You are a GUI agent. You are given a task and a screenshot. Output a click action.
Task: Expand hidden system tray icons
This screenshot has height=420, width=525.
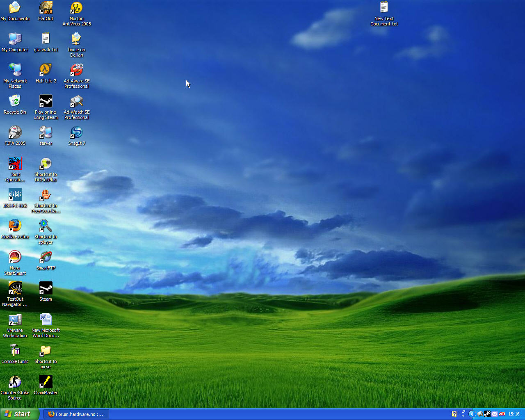tap(472, 414)
